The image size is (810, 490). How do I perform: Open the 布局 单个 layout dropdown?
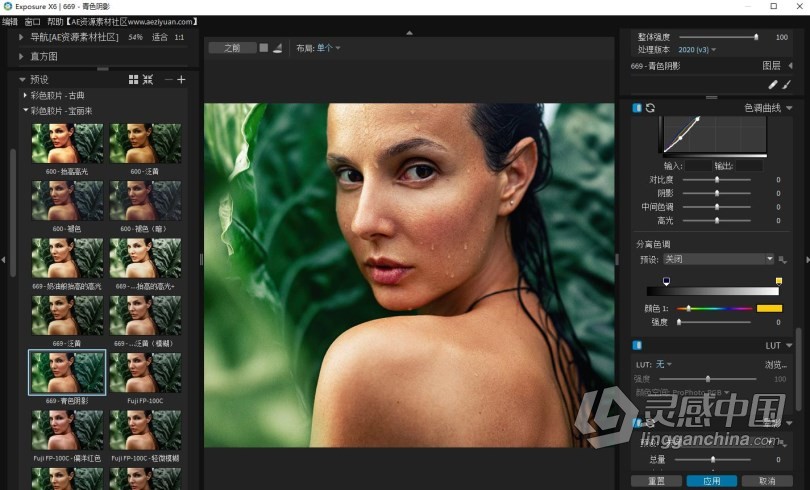[329, 48]
